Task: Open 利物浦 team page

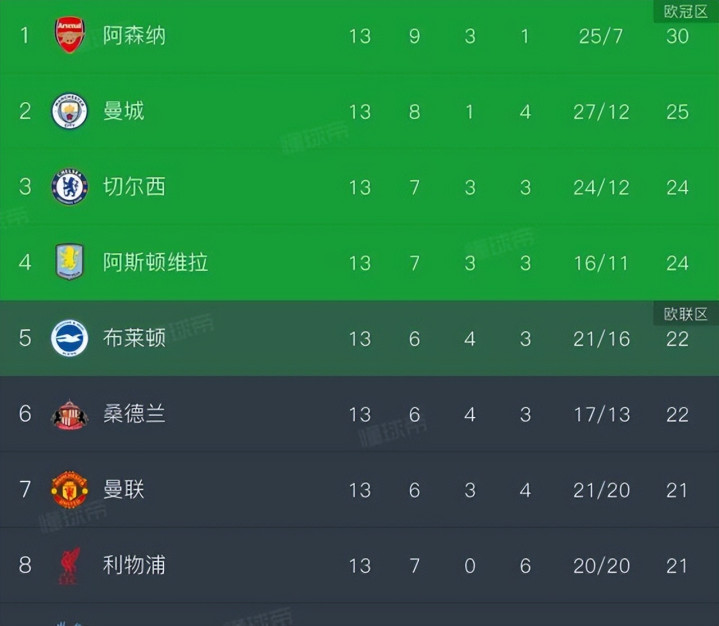Action: click(x=134, y=566)
